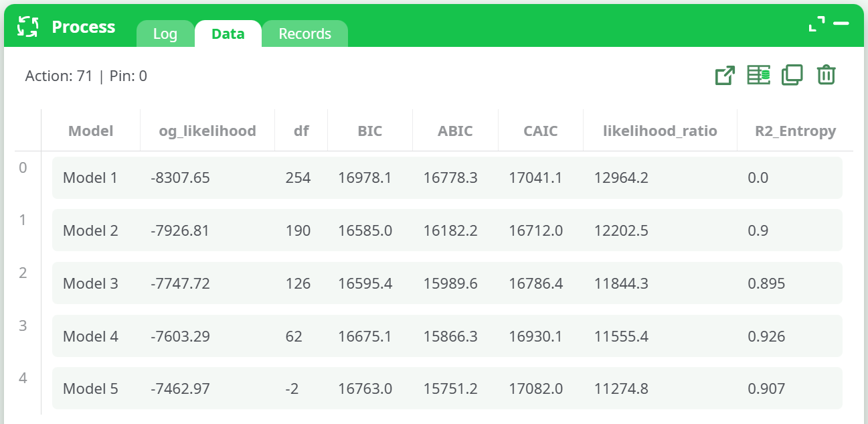
Task: Click Model 4 R2_Entropy value 0.926
Action: pyautogui.click(x=766, y=337)
